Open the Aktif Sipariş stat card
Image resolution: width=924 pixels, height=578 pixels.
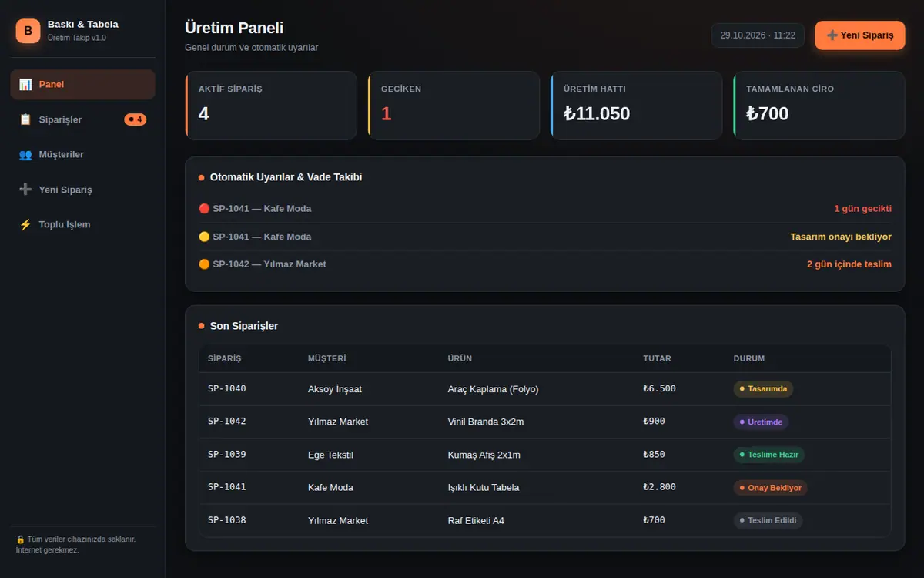point(271,106)
